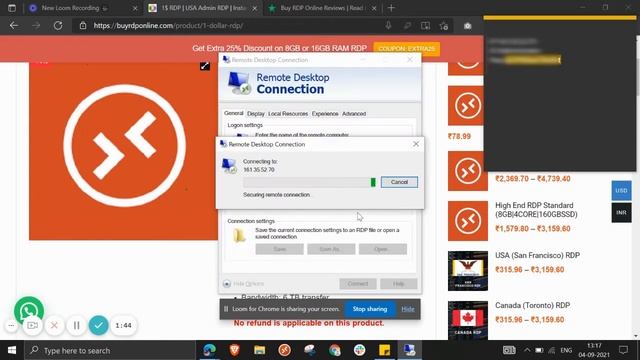Toggle the Loom camera button
Viewport: 640px width, 360px height.
(32, 325)
